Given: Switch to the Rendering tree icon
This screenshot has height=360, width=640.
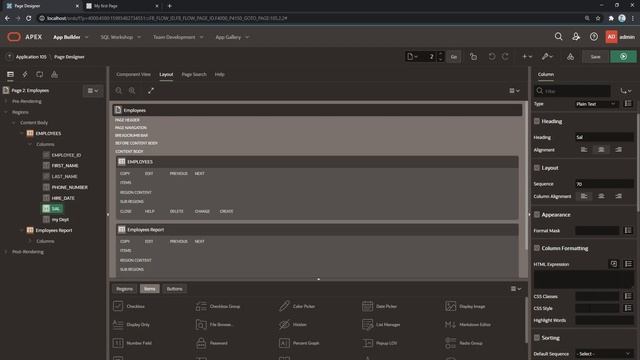Looking at the screenshot, I should pyautogui.click(x=10, y=74).
